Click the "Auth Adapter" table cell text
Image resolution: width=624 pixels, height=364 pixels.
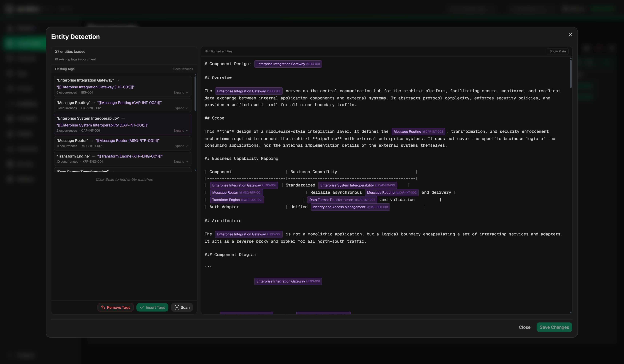pos(224,207)
